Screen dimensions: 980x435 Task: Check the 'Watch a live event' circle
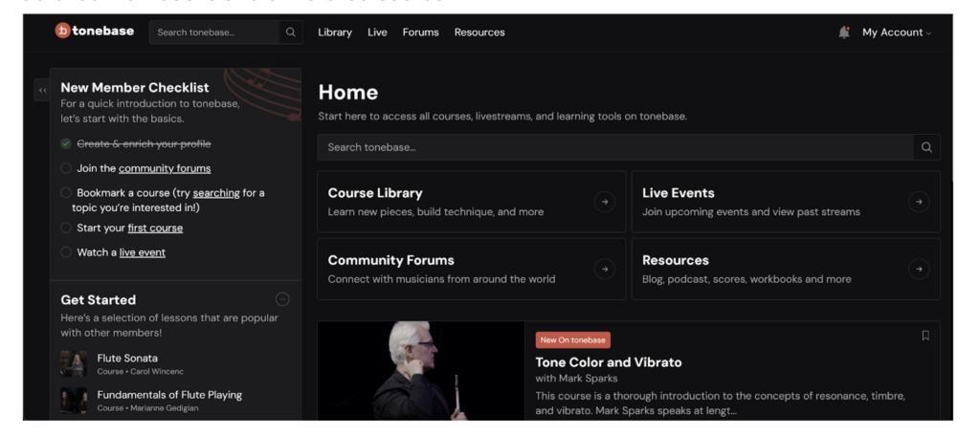pos(66,252)
